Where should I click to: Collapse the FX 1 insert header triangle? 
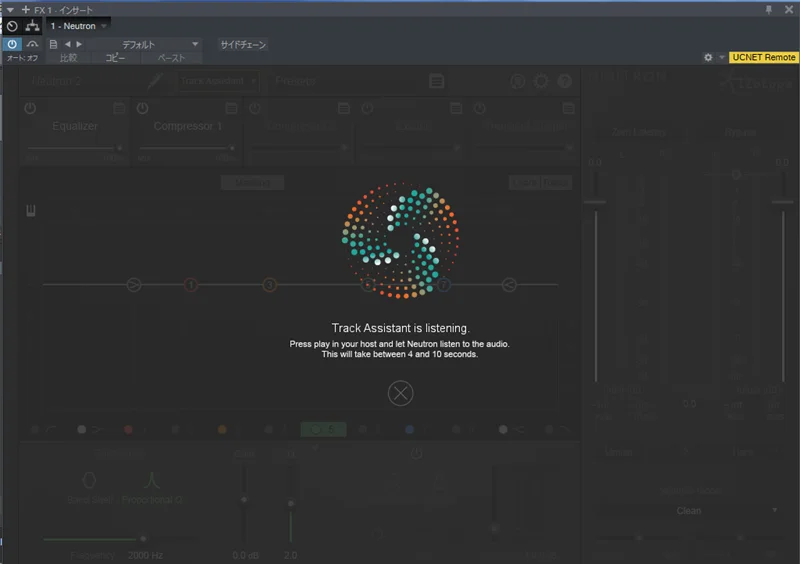10,9
